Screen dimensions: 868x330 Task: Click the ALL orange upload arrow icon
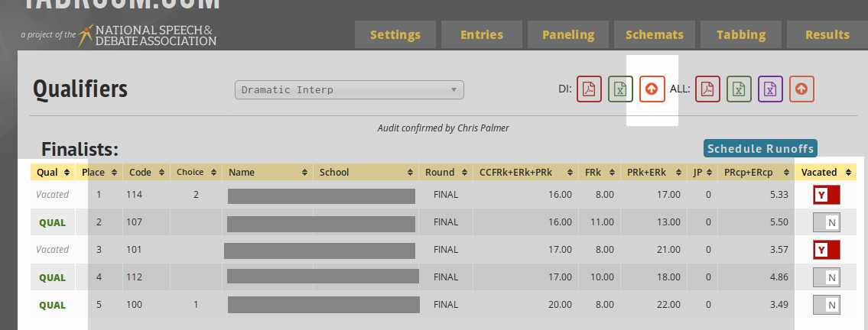801,89
